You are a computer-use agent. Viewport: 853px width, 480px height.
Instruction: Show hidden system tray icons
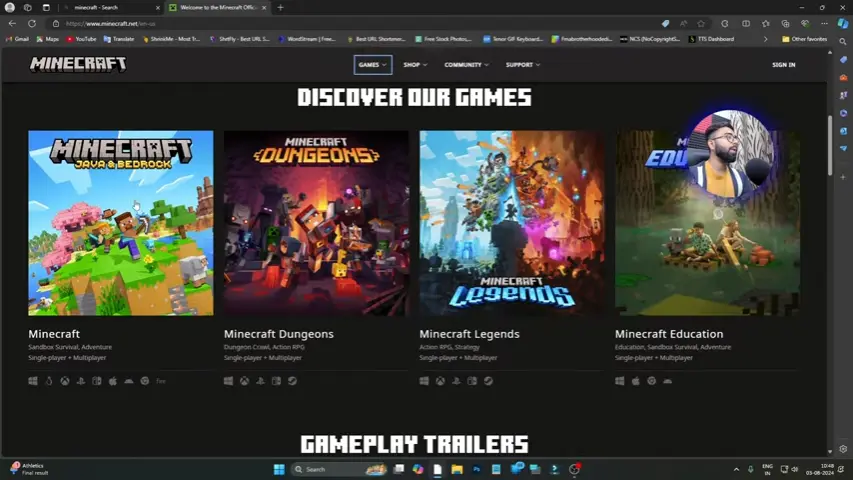pos(737,469)
